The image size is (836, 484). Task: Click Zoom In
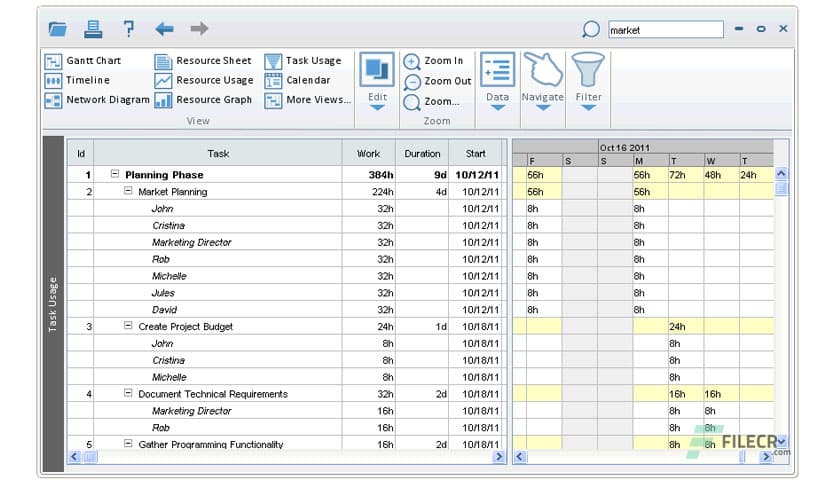[433, 61]
